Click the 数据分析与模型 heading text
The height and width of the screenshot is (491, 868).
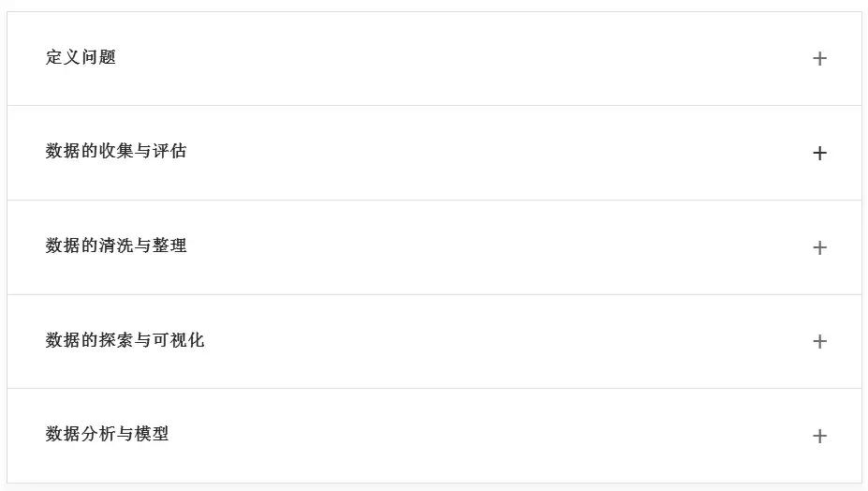tap(107, 434)
